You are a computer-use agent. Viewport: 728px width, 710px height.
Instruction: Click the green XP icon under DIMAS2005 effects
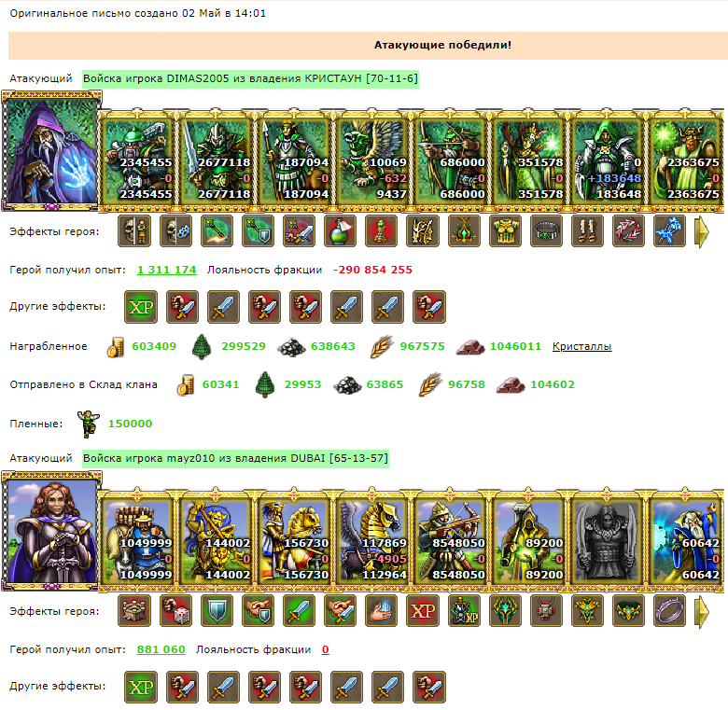click(141, 307)
